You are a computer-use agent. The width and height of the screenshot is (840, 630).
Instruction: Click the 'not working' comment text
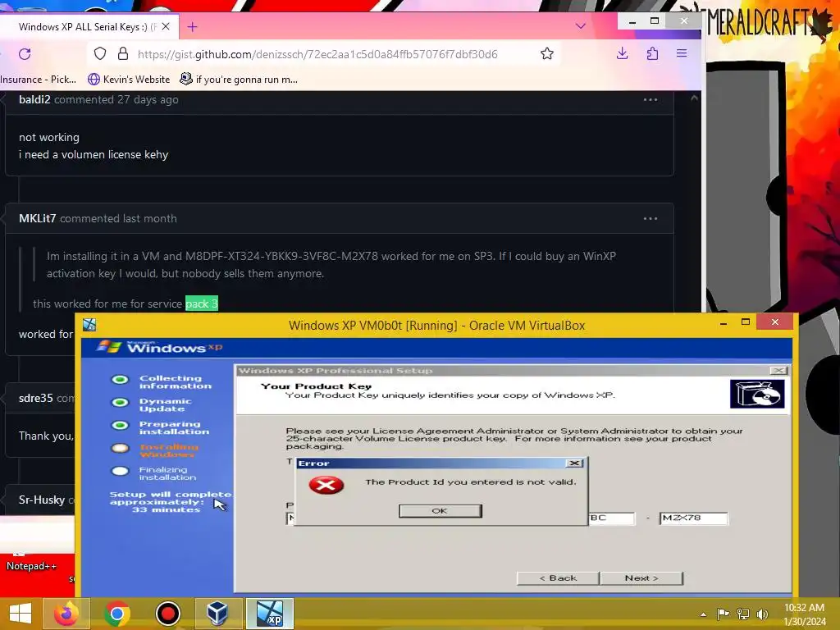click(x=48, y=137)
